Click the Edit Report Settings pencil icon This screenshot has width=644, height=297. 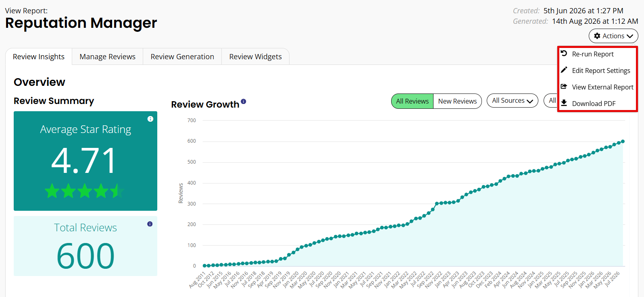[x=564, y=70]
